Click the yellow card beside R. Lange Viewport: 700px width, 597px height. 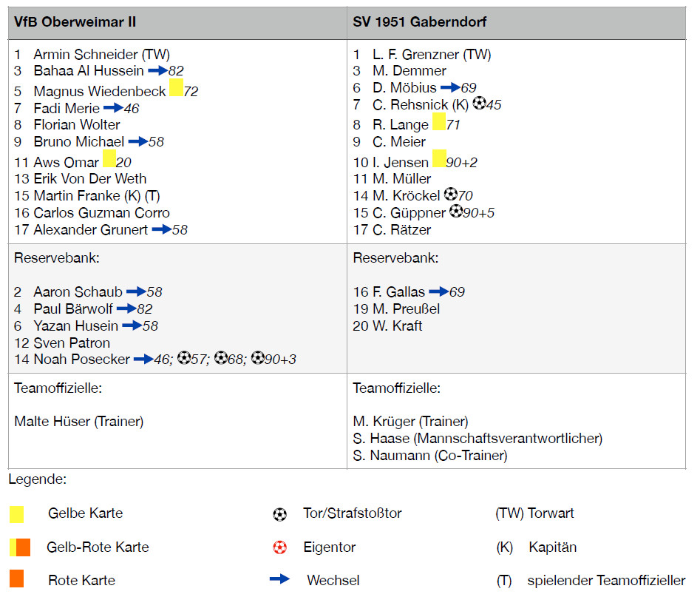(x=439, y=121)
